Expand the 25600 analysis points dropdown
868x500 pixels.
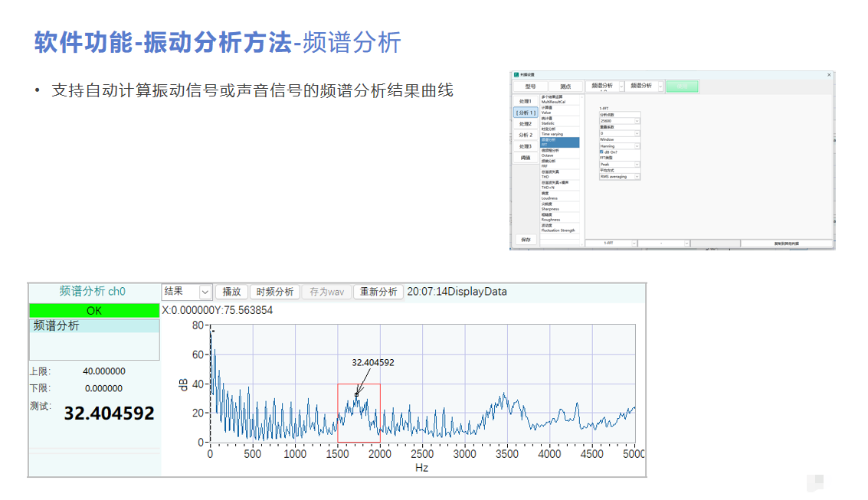pos(637,121)
